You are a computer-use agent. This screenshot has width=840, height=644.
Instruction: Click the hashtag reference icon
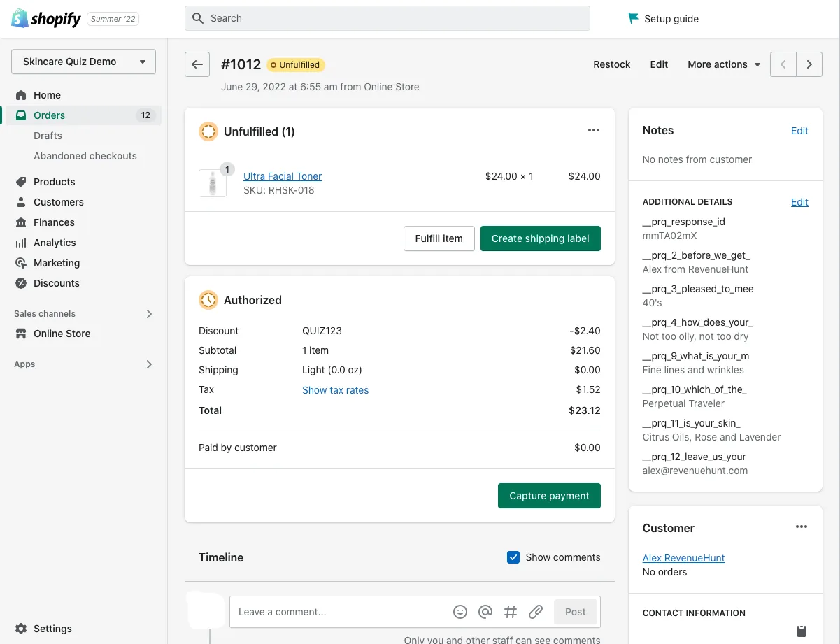511,612
